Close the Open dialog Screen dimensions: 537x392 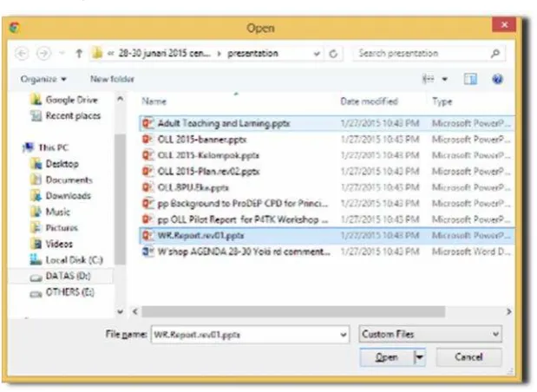pos(504,24)
